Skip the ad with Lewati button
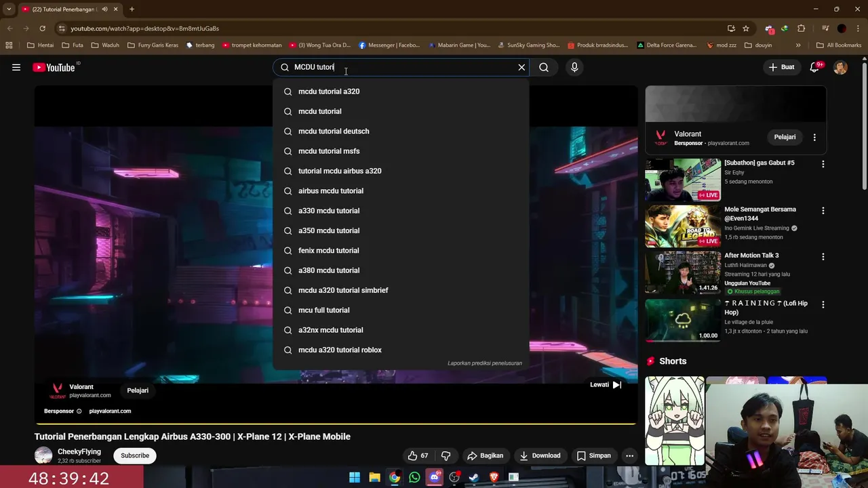This screenshot has width=868, height=488. [605, 384]
